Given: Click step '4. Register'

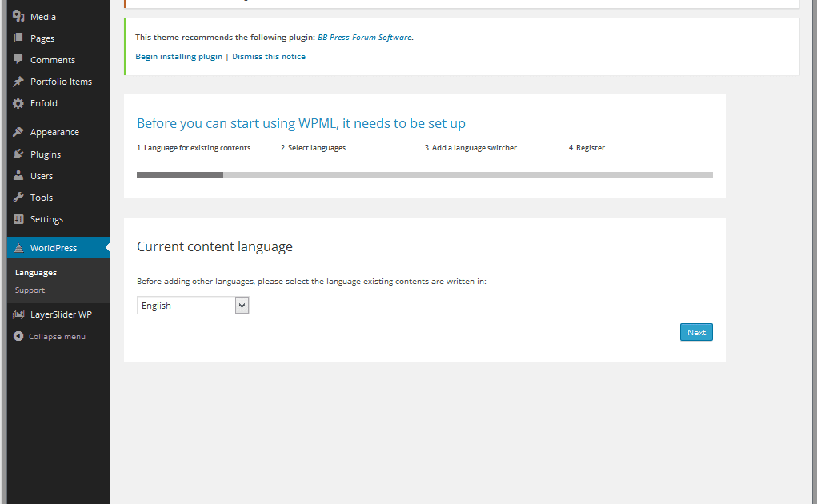Looking at the screenshot, I should 587,148.
